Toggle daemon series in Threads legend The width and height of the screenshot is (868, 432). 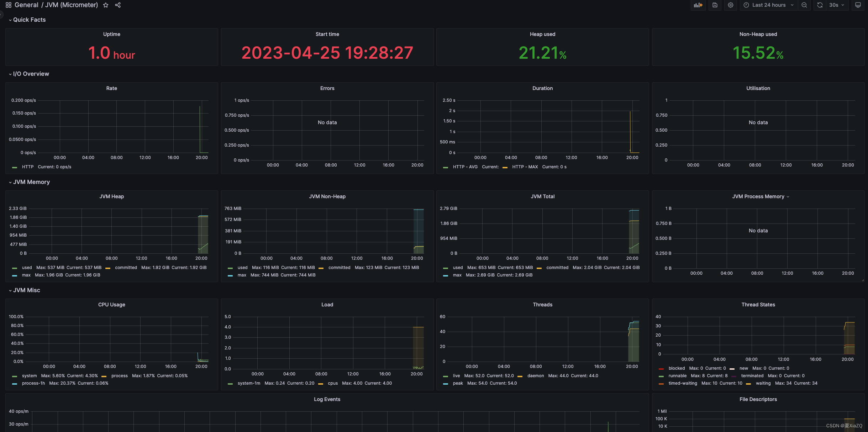pyautogui.click(x=536, y=376)
